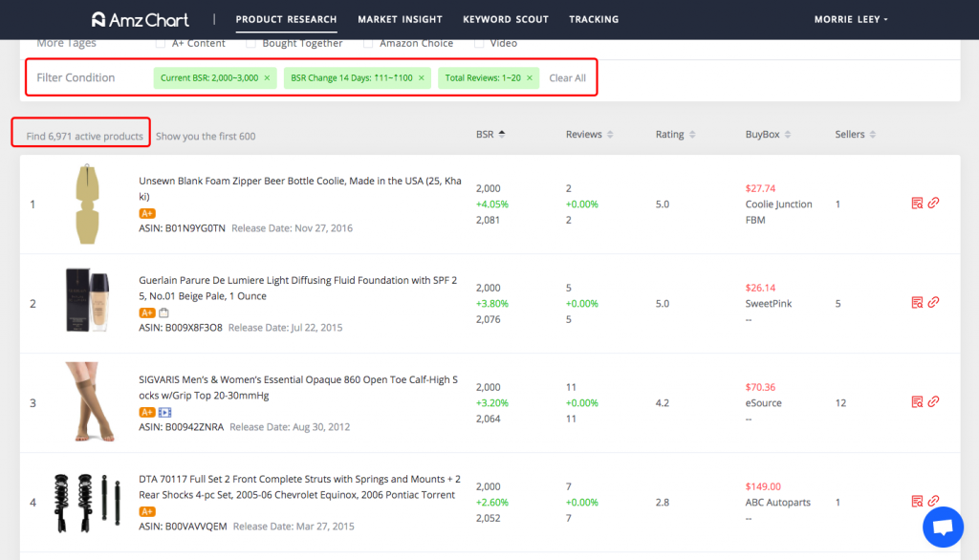Click Guerlain foundation product thumbnail
Image resolution: width=979 pixels, height=560 pixels.
[88, 300]
